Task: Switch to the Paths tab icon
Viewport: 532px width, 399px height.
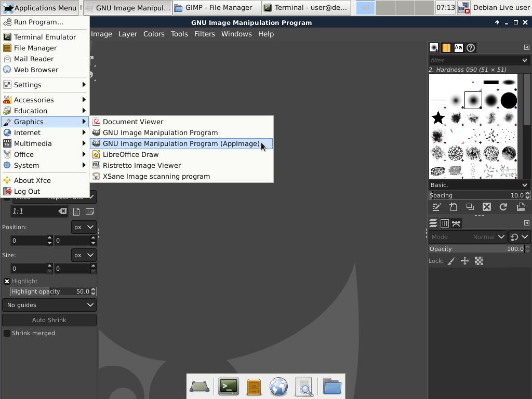Action: [x=456, y=223]
